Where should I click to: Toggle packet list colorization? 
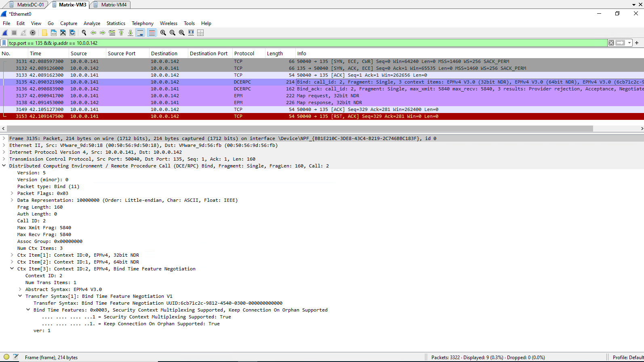point(152,33)
